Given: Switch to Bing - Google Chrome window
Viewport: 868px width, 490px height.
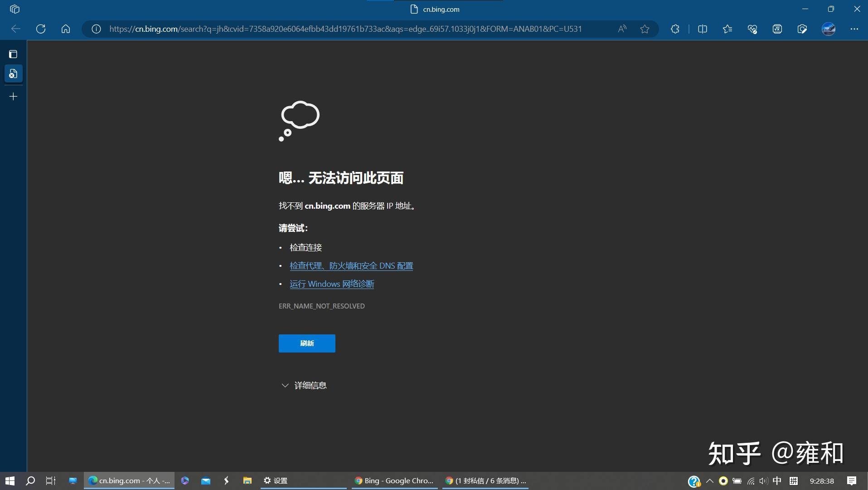Looking at the screenshot, I should (x=394, y=481).
